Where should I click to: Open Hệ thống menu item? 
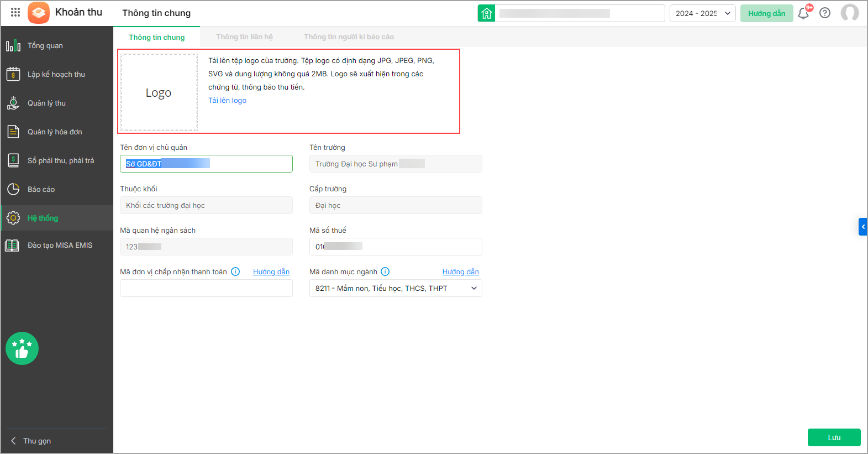(57, 218)
